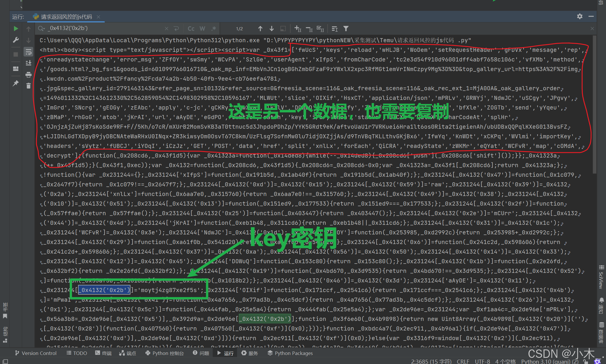Open Python Packages tool window
The height and width of the screenshot is (364, 606).
290,353
